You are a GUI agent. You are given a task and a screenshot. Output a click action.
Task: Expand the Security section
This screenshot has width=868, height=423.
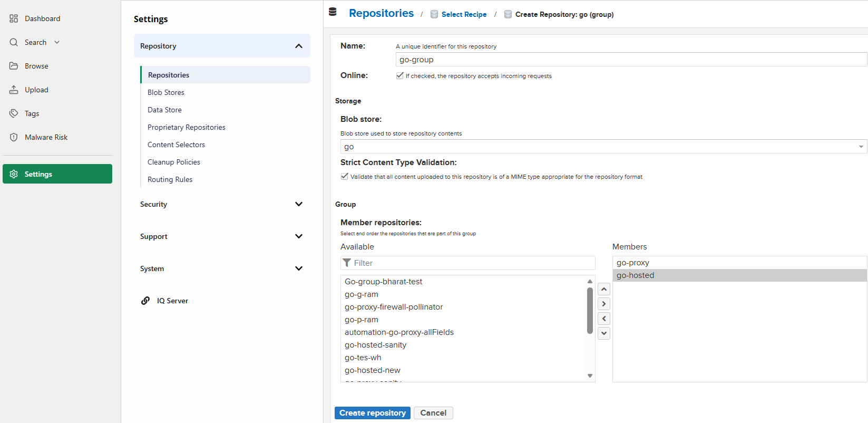click(299, 204)
